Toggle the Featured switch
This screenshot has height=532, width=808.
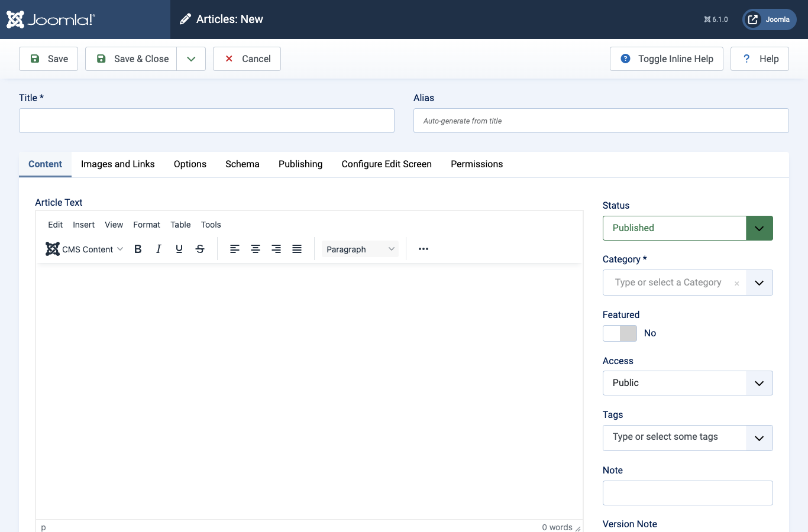(x=620, y=333)
